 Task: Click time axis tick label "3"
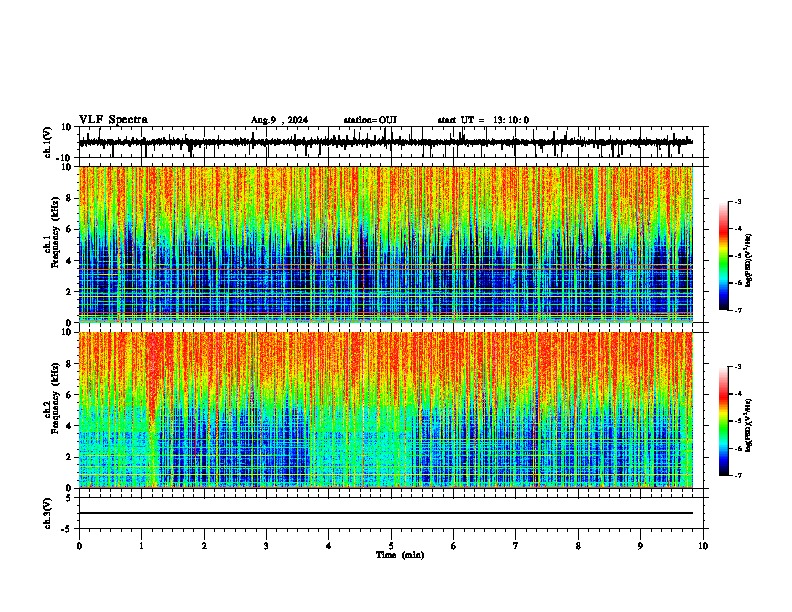pyautogui.click(x=266, y=546)
